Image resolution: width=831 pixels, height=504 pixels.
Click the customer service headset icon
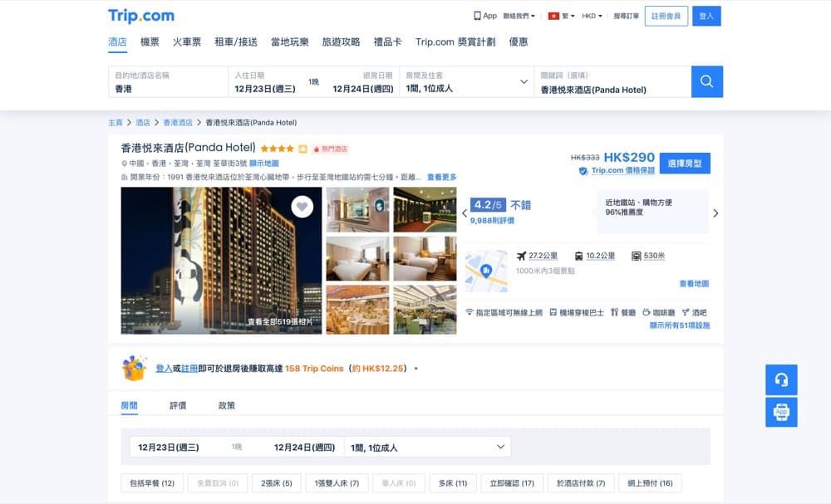click(x=781, y=379)
